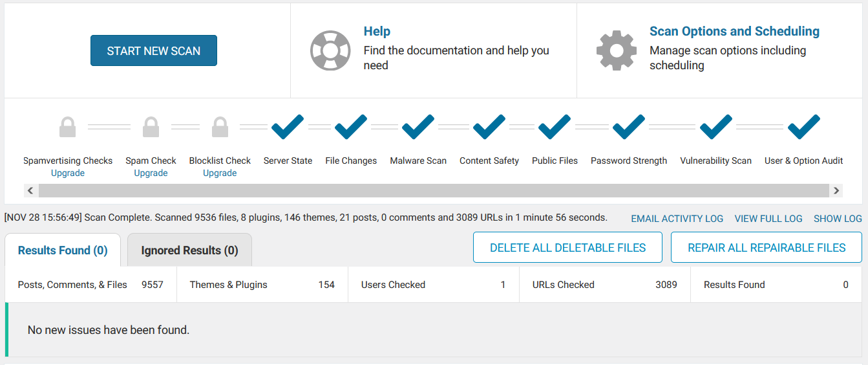Click the scrollbar right arrow

(836, 190)
